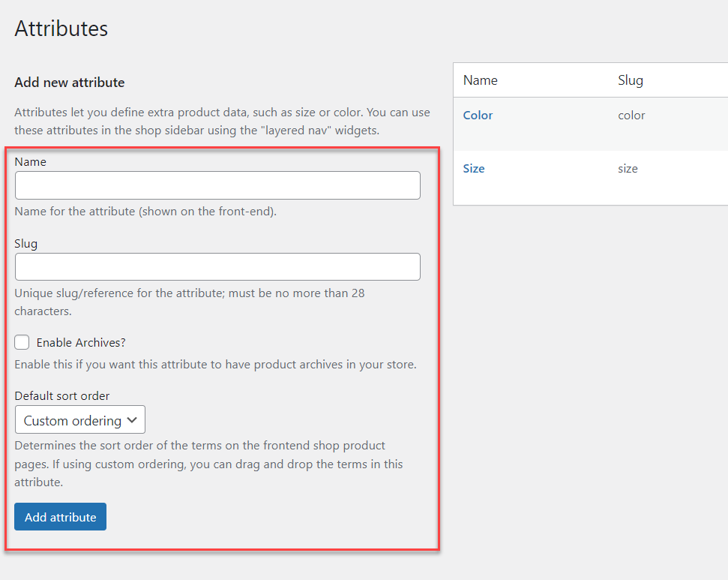This screenshot has width=728, height=580.
Task: Open the Size attribute link
Action: click(x=474, y=169)
